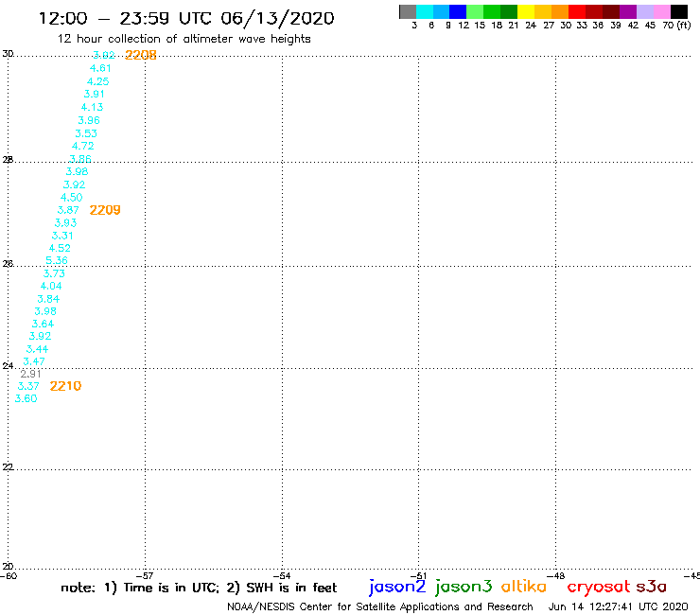Click the jason2 satellite legend label
Screen dimensions: 700x615
397,588
